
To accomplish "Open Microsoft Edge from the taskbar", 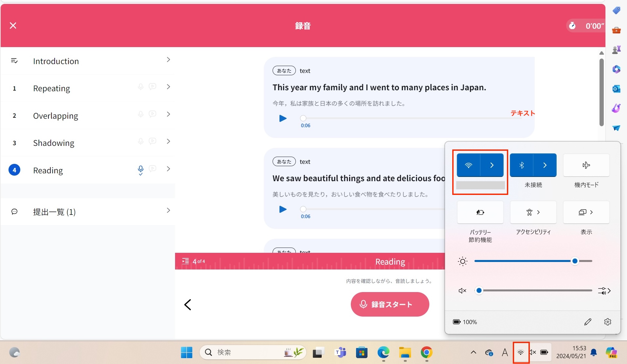I will [x=383, y=352].
